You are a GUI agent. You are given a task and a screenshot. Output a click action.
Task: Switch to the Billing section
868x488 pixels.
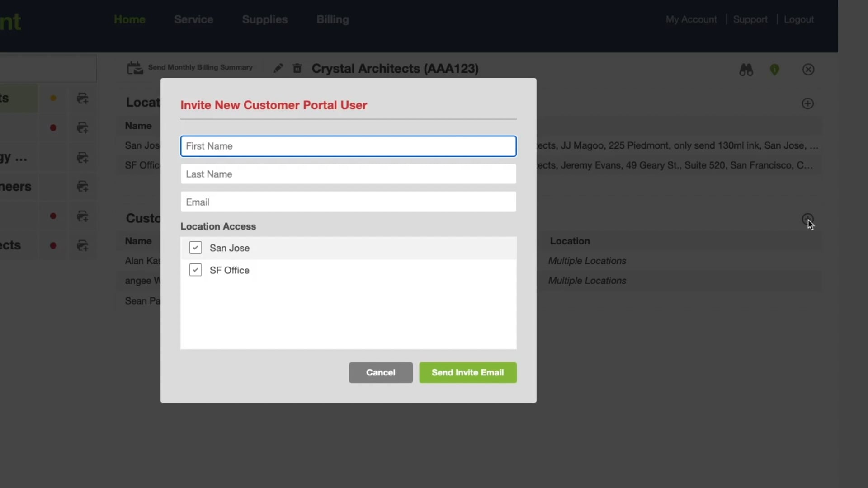[x=332, y=19]
